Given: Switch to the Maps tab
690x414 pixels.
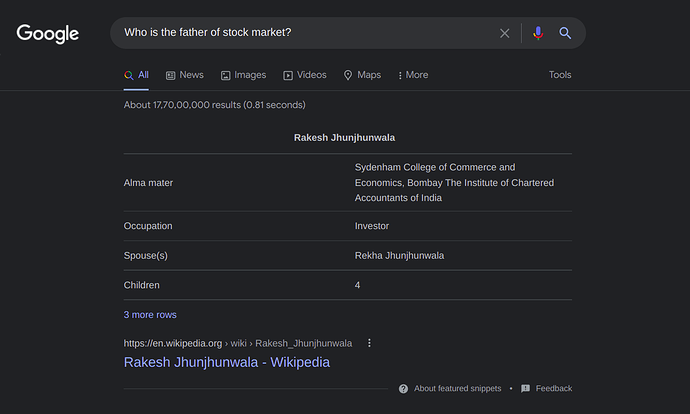Looking at the screenshot, I should tap(362, 75).
